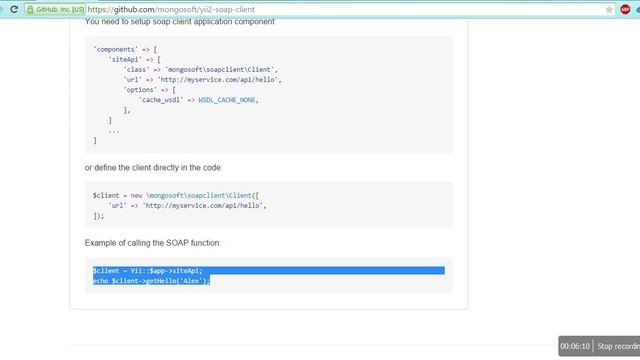Click the github.com URL in the address bar
The width and height of the screenshot is (640, 360).
coord(171,9)
